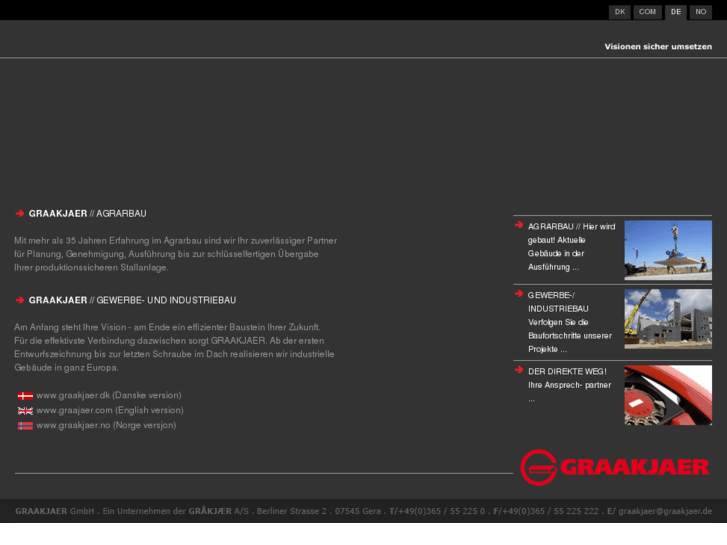
Task: Click red arrow beside GRAAKJAER // AGRARBAU heading
Action: click(19, 213)
